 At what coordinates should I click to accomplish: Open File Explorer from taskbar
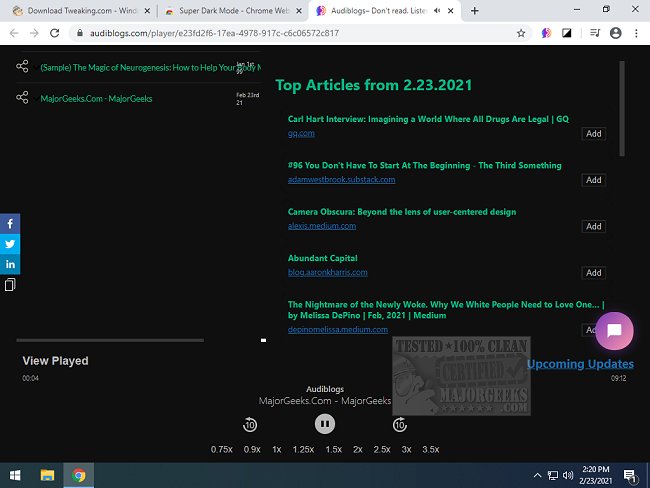click(x=47, y=475)
